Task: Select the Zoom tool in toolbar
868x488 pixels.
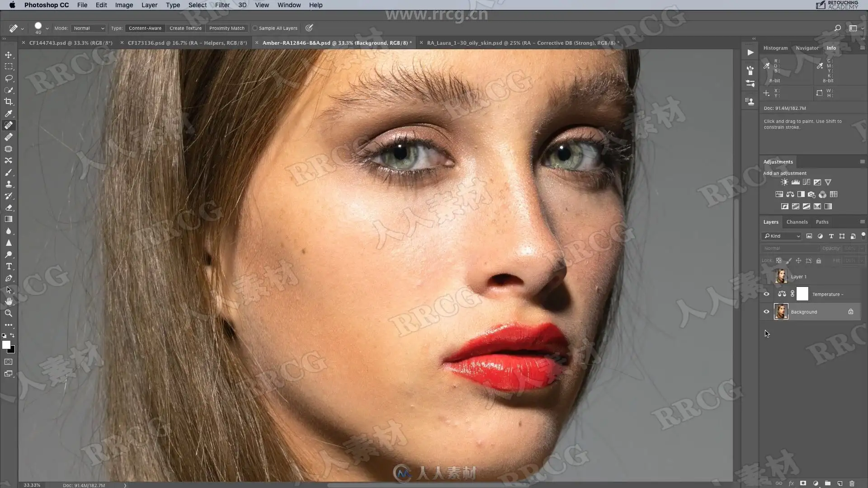Action: tap(9, 313)
